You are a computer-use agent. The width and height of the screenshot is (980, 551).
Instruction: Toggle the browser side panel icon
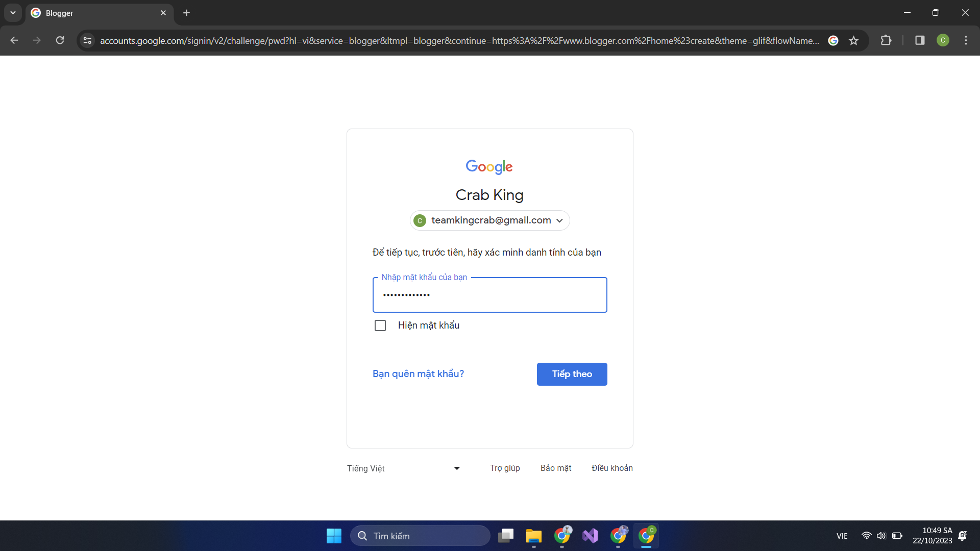coord(920,40)
